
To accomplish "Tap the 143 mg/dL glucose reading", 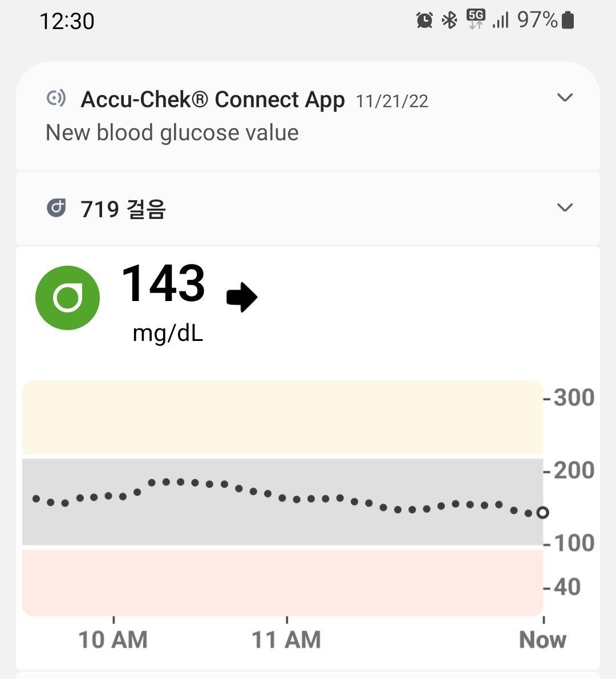I will (164, 302).
